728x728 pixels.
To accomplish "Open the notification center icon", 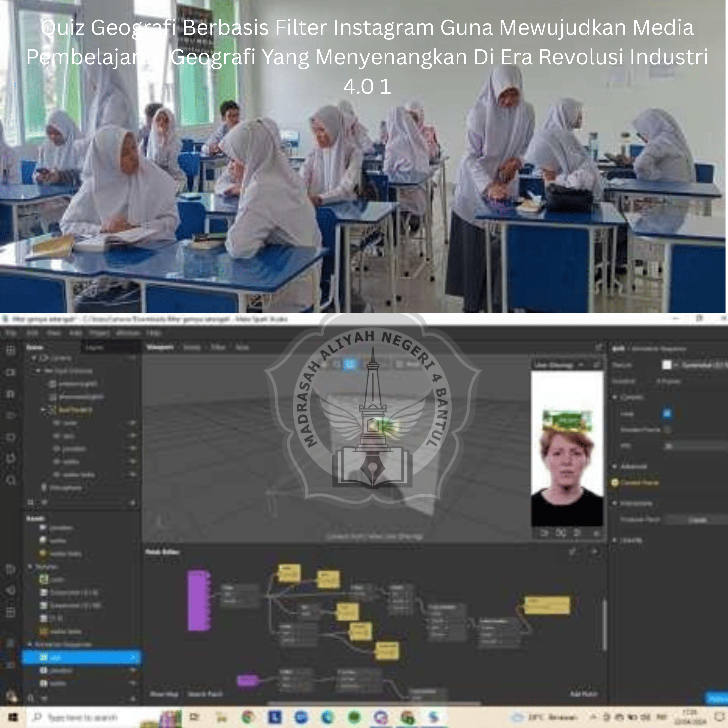I will coord(719,717).
